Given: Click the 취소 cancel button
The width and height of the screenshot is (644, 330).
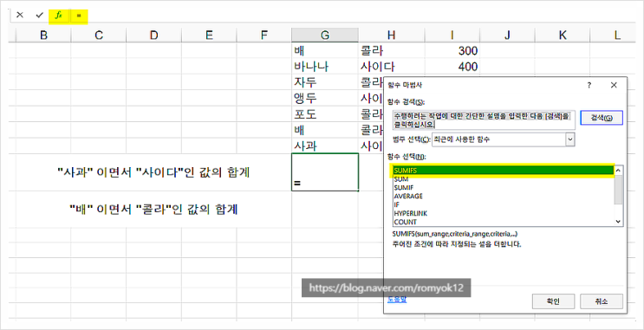Looking at the screenshot, I should (602, 301).
